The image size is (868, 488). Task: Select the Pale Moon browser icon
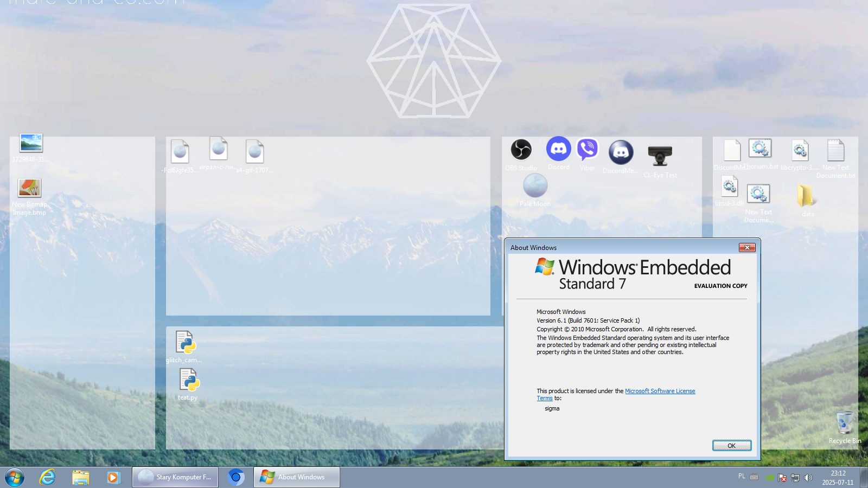(535, 187)
